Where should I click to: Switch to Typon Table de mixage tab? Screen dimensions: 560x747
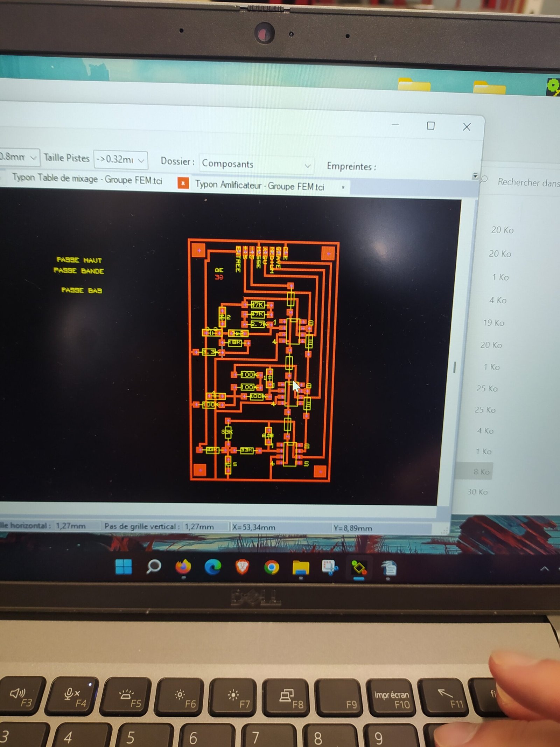point(87,179)
